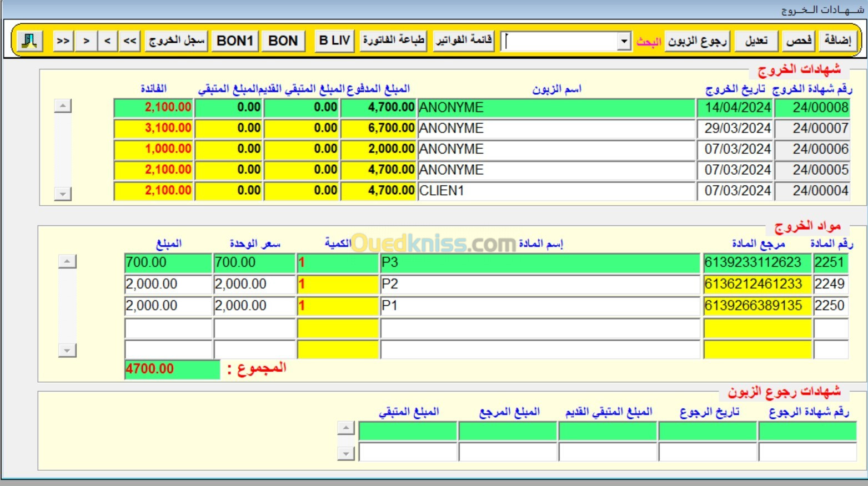Click reference 6139233112623
The image size is (868, 486).
point(757,262)
